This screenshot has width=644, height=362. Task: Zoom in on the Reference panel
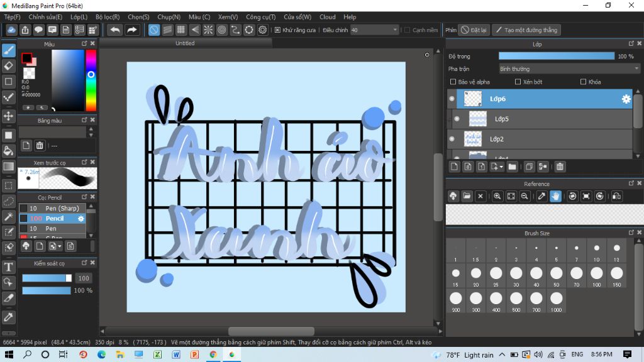[x=497, y=196]
